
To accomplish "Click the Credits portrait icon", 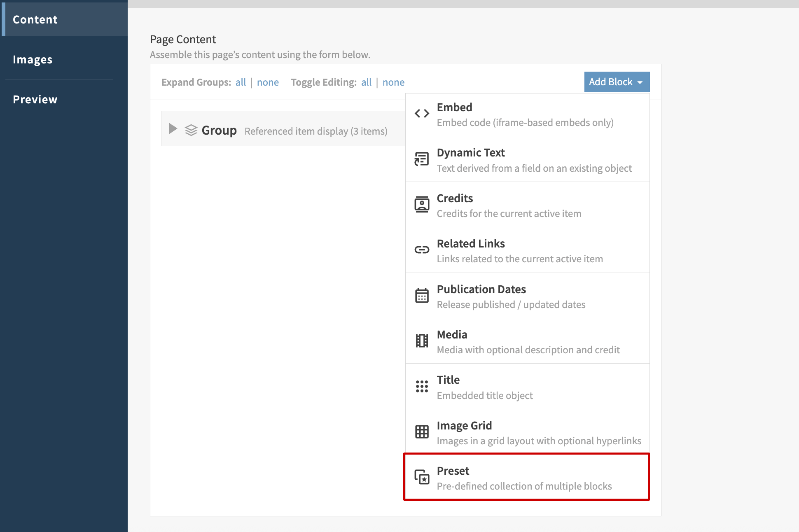I will tap(422, 205).
